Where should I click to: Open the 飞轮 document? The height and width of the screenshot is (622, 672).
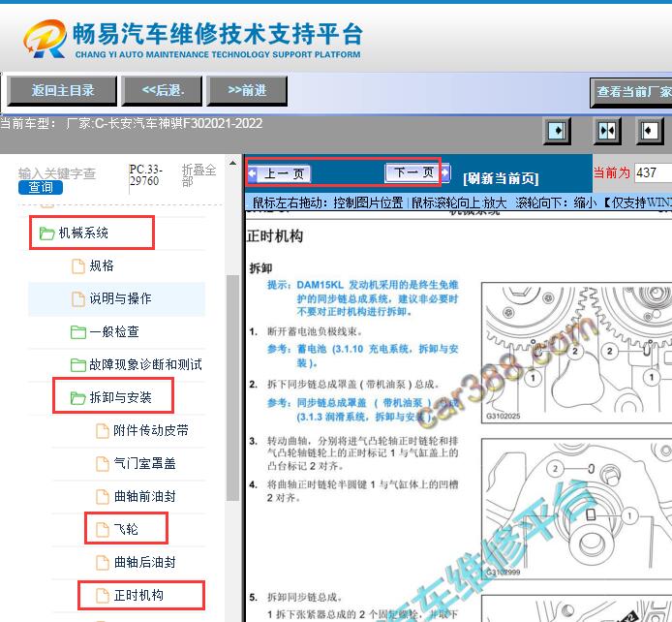pyautogui.click(x=126, y=529)
